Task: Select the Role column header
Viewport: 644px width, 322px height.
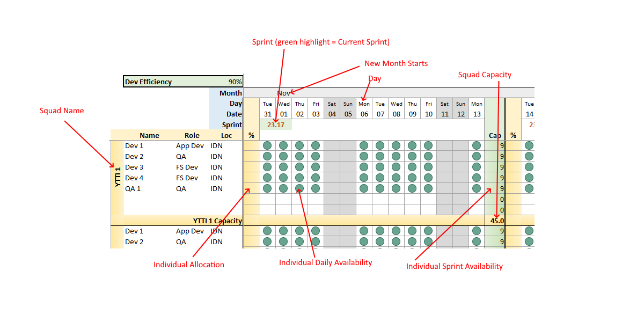Action: 192,136
